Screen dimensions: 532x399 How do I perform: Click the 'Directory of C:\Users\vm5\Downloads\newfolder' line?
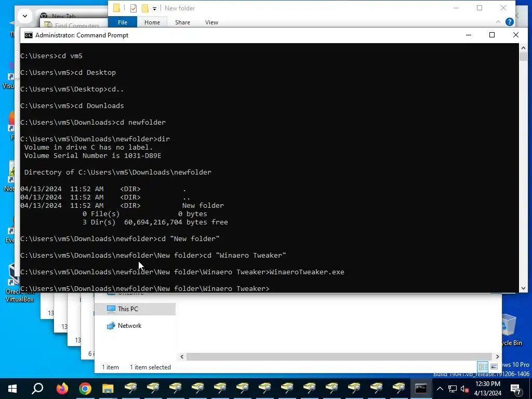(x=118, y=172)
